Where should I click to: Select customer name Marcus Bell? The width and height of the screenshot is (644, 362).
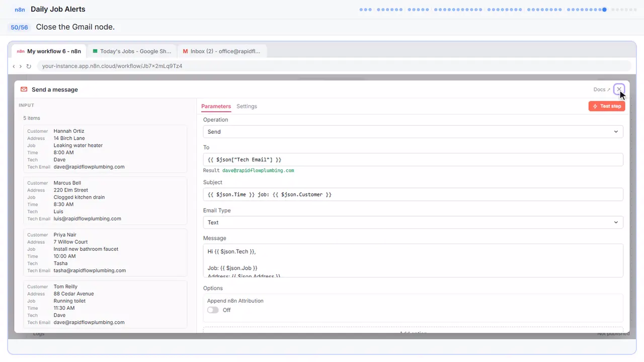[67, 183]
